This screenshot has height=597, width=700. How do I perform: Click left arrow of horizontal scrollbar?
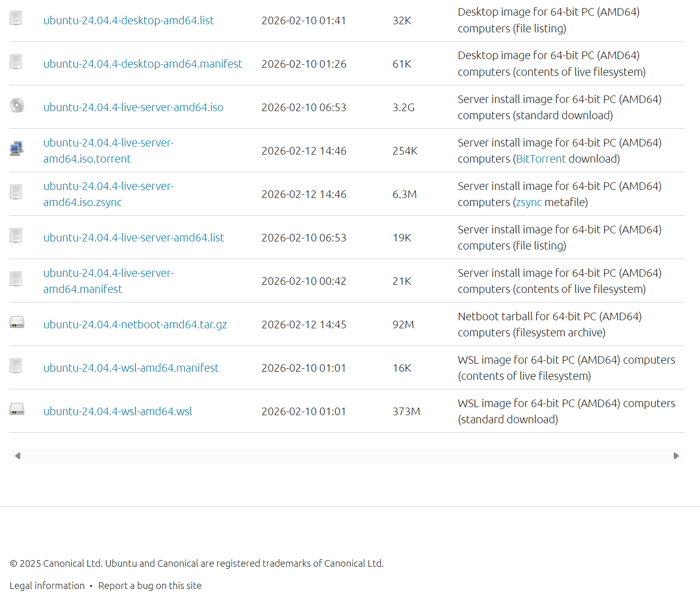point(18,456)
